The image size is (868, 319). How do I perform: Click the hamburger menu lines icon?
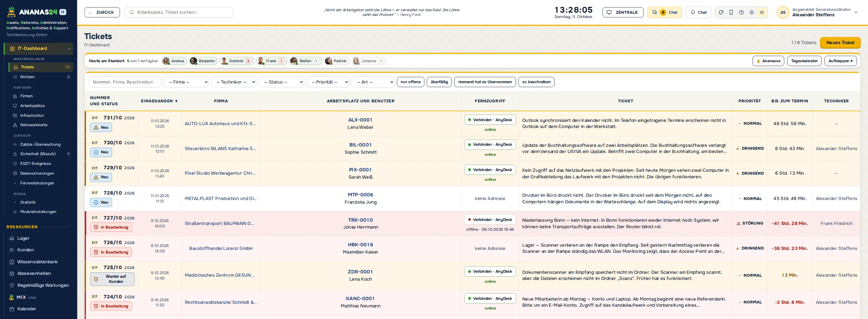762,12
